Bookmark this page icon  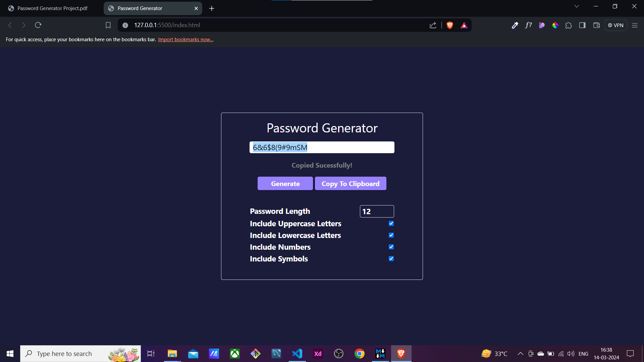click(x=108, y=25)
